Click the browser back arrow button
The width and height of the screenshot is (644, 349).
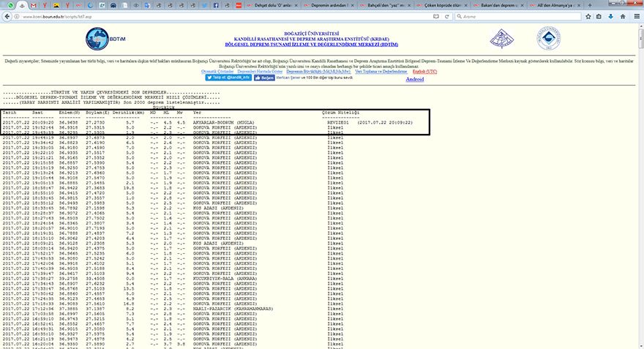click(7, 15)
